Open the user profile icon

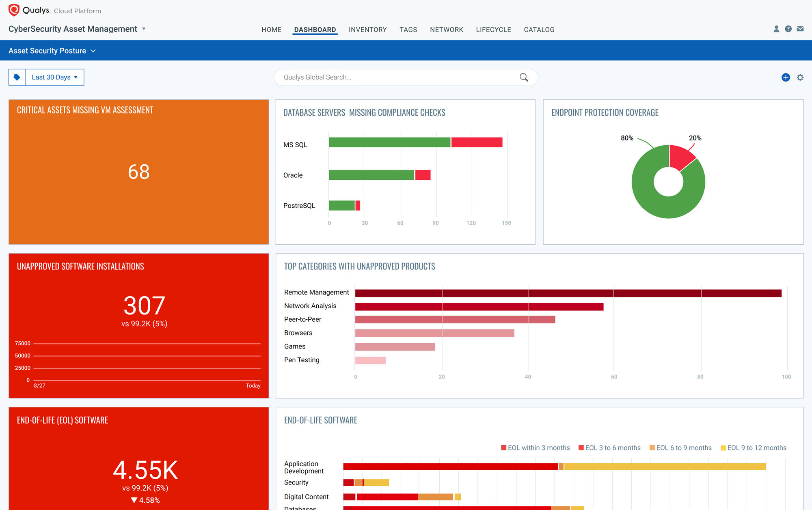[776, 29]
